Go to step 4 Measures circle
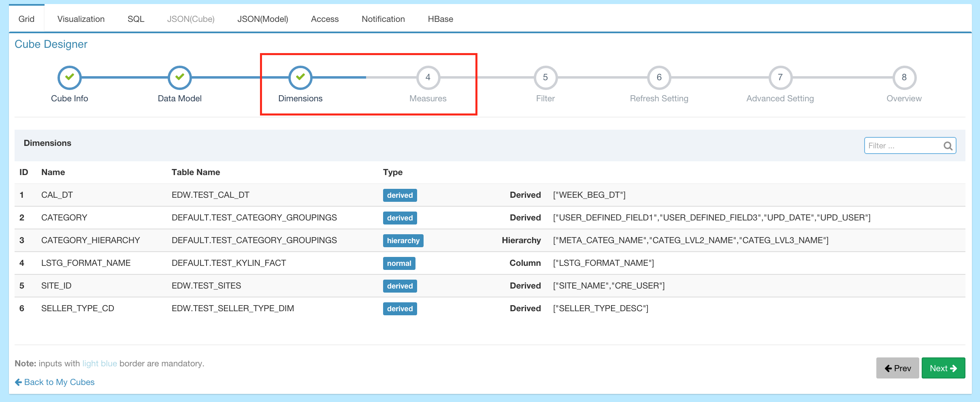The image size is (980, 402). pyautogui.click(x=428, y=77)
